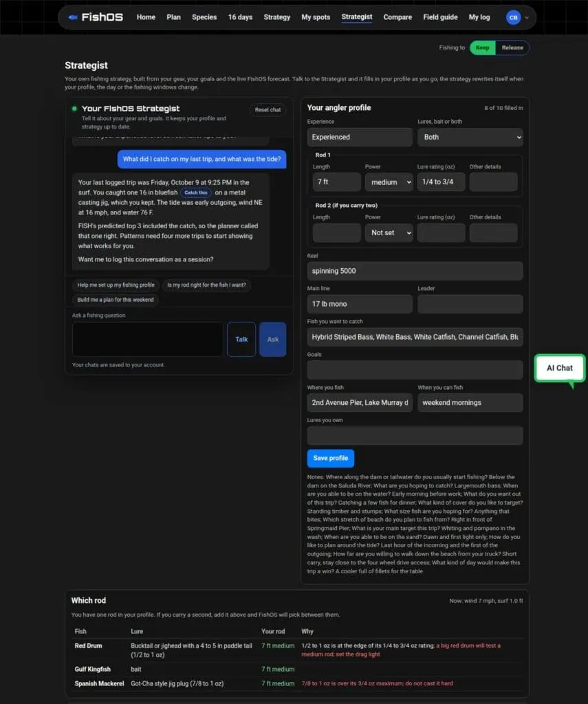
Task: Click the Leader field
Action: (470, 304)
